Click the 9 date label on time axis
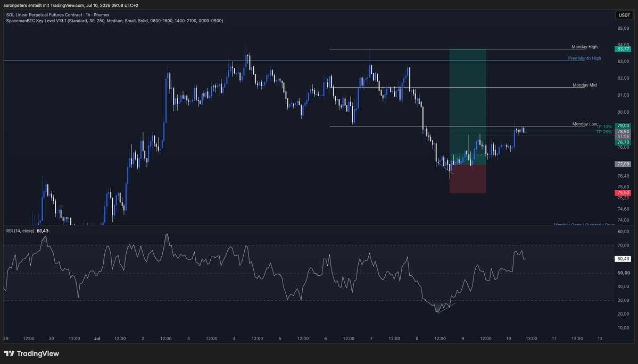The width and height of the screenshot is (638, 364). click(462, 338)
